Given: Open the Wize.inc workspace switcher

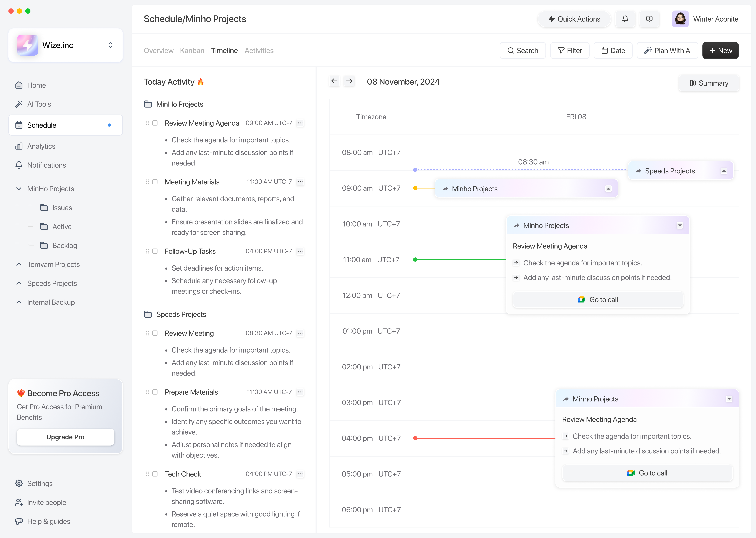Looking at the screenshot, I should [110, 45].
